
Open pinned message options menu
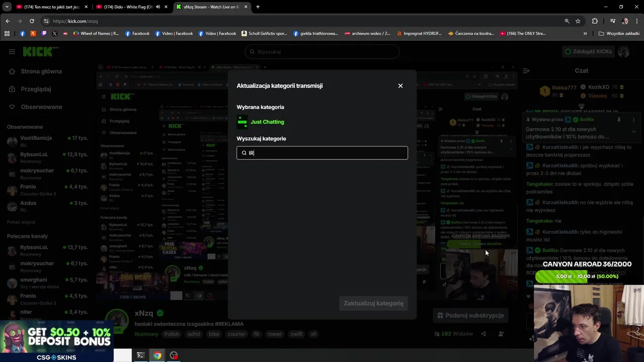point(633,120)
